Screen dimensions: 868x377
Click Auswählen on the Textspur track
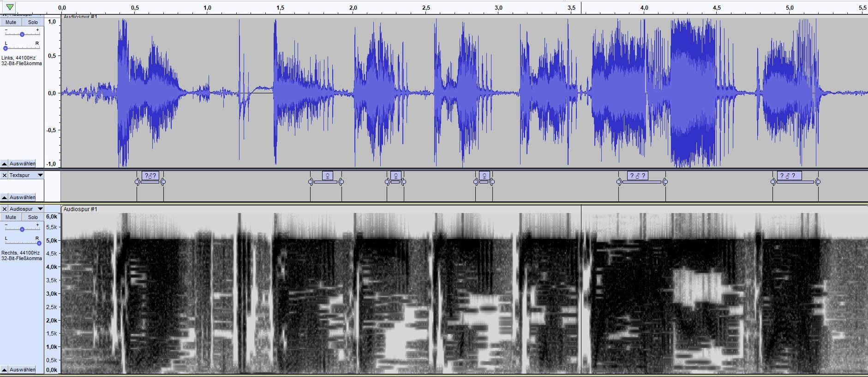point(22,197)
